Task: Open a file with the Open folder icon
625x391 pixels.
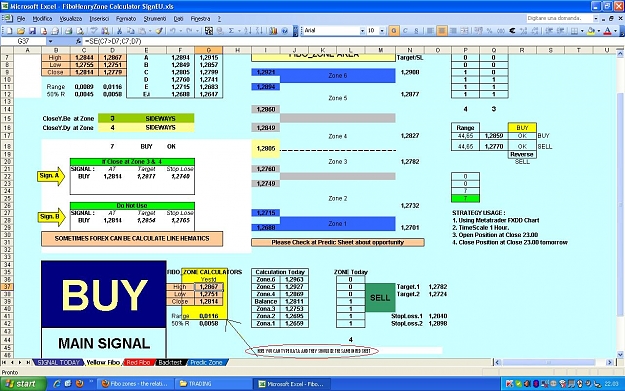Action: tap(21, 31)
